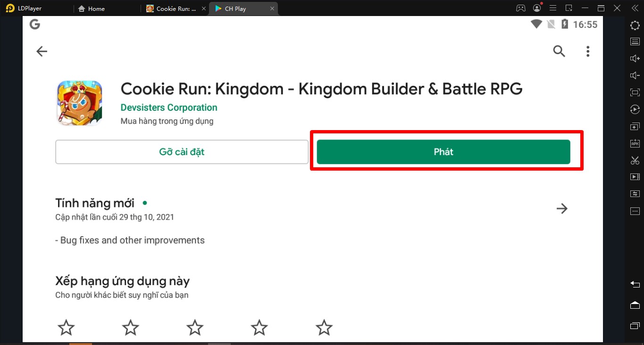644x345 pixels.
Task: Click the Xếp hạng ứng dụng này heading
Action: pyautogui.click(x=123, y=281)
